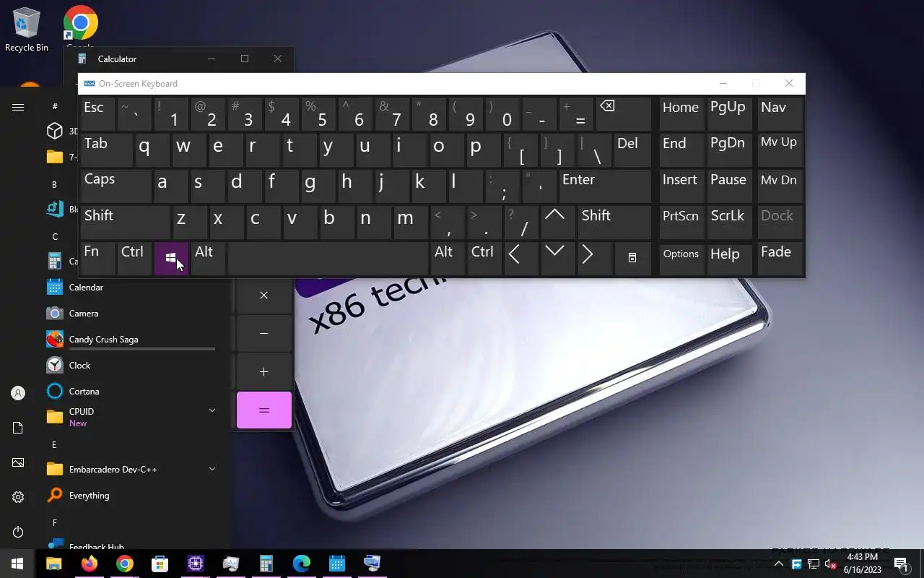This screenshot has width=924, height=578.
Task: Toggle the Caps key on the keyboard
Action: (115, 186)
